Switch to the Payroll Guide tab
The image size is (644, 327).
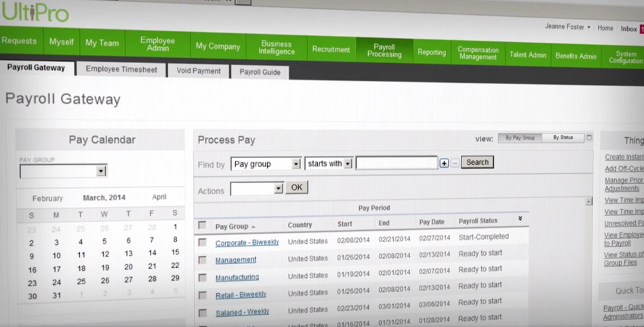[x=260, y=72]
